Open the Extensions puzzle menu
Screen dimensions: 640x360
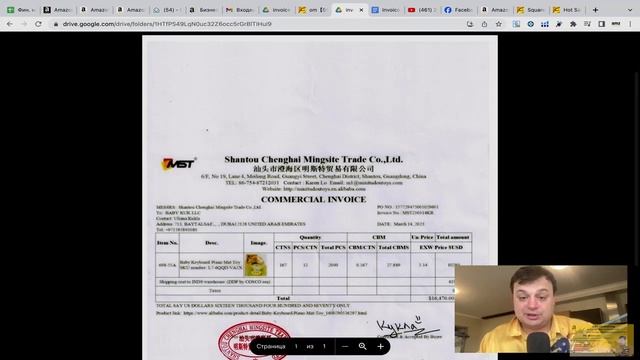click(x=573, y=24)
